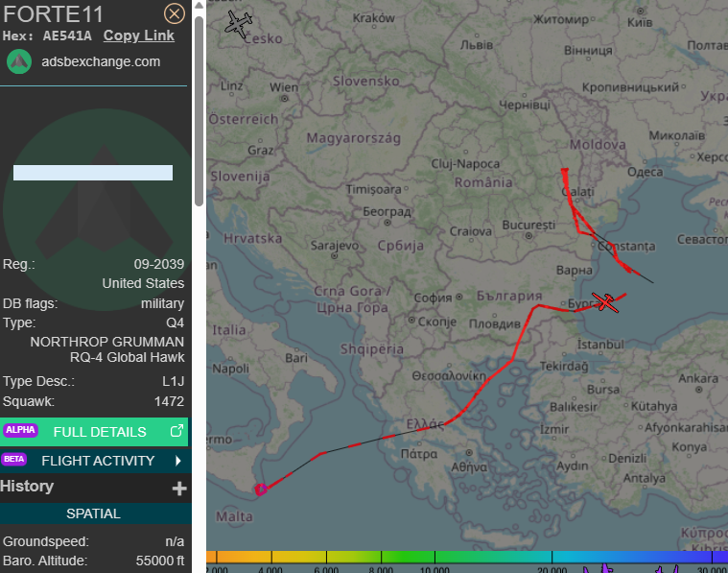The height and width of the screenshot is (573, 728).
Task: Open FLIGHT ACTIVITY section
Action: [x=94, y=461]
